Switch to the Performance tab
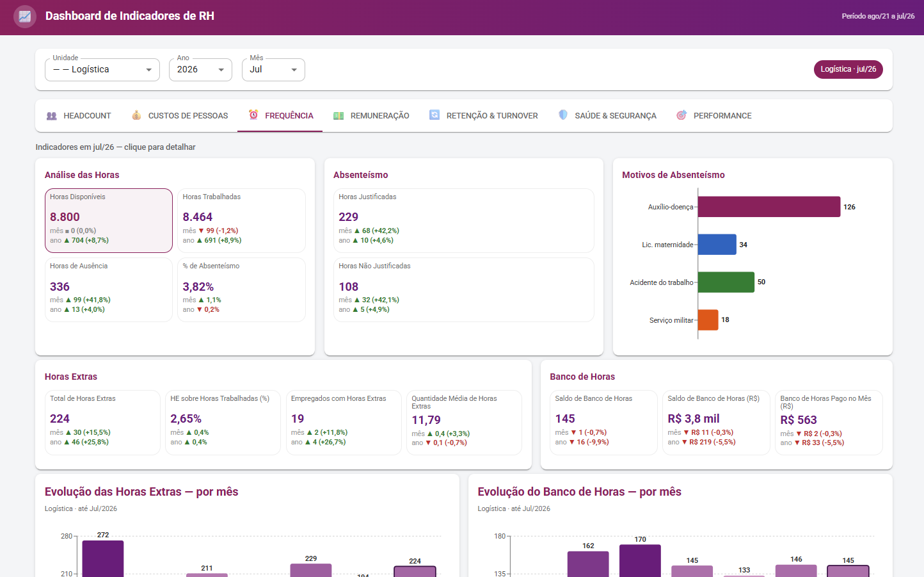This screenshot has height=577, width=924. click(714, 116)
